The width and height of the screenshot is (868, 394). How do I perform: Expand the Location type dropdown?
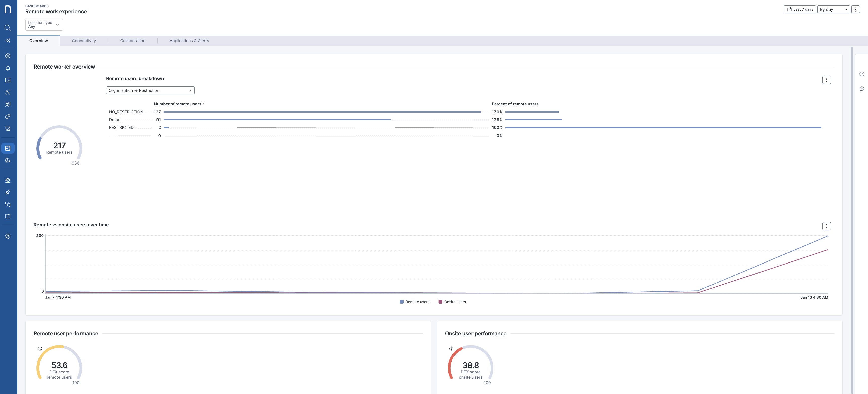click(x=44, y=25)
